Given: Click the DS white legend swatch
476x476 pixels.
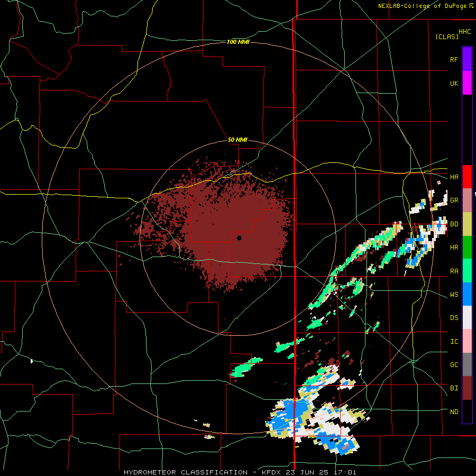Looking at the screenshot, I should (467, 317).
